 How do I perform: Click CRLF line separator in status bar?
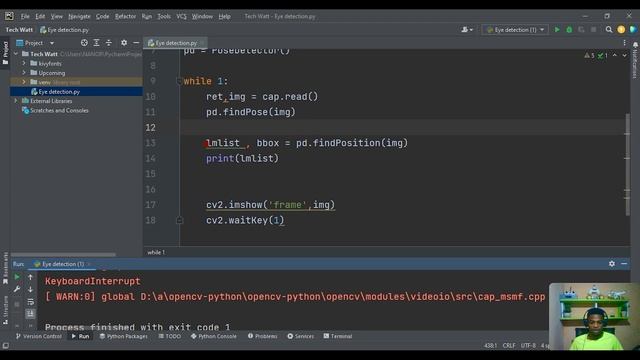tap(509, 346)
